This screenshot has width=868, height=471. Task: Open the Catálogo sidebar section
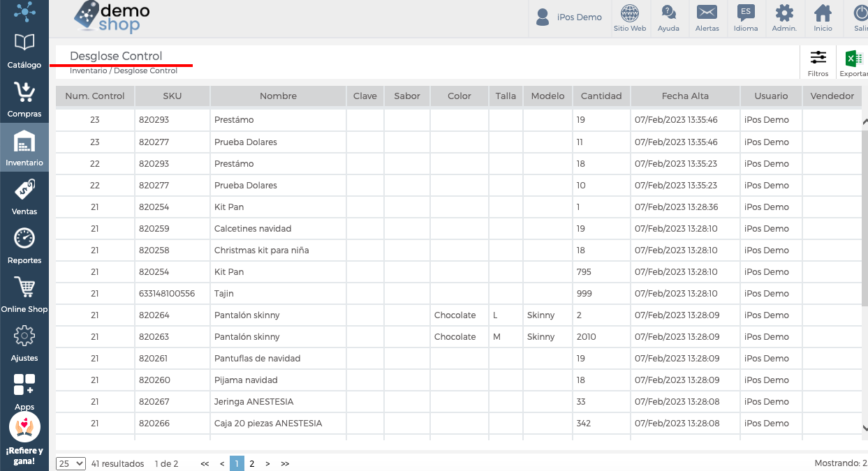(x=24, y=50)
